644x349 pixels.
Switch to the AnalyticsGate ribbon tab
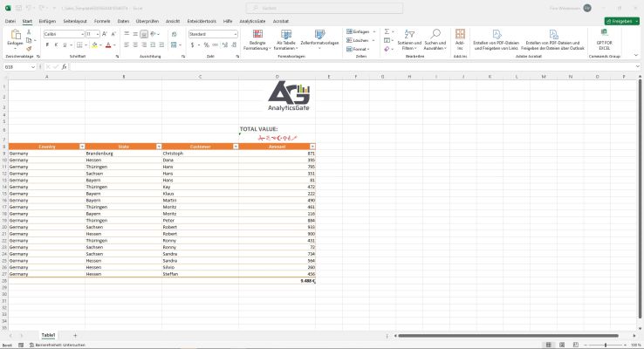tap(252, 19)
